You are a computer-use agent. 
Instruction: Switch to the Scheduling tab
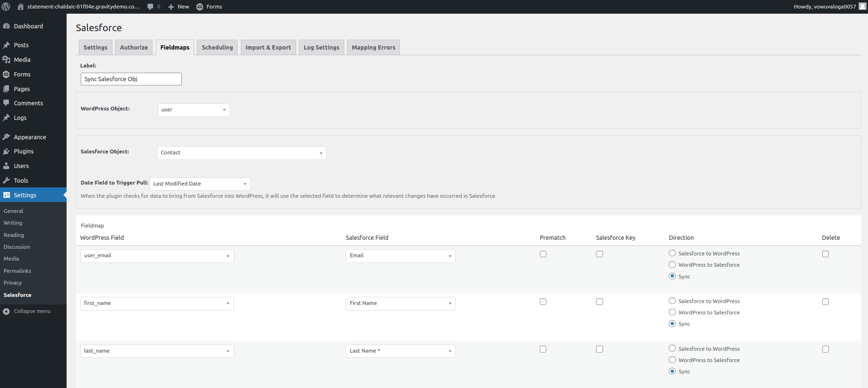[217, 48]
